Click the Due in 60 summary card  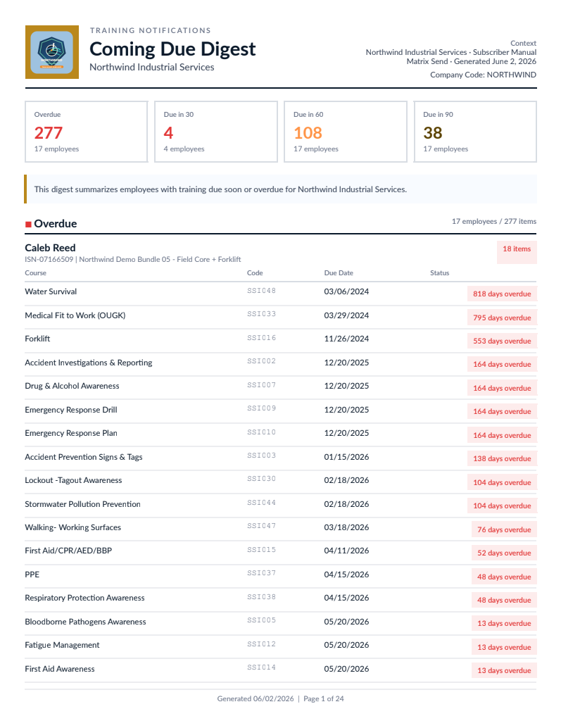pos(346,132)
